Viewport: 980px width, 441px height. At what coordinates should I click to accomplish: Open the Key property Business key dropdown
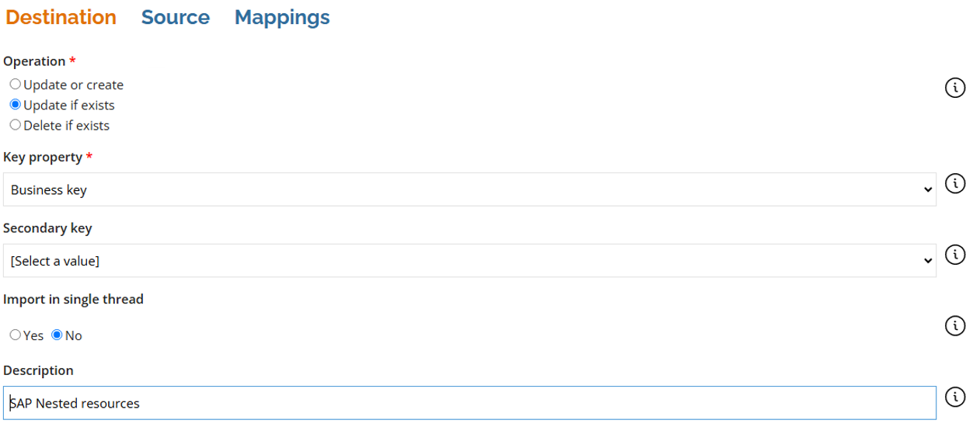[x=469, y=189]
